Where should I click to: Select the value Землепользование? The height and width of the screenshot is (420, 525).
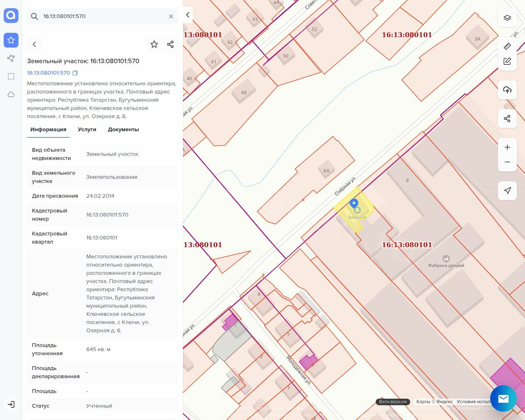point(112,177)
